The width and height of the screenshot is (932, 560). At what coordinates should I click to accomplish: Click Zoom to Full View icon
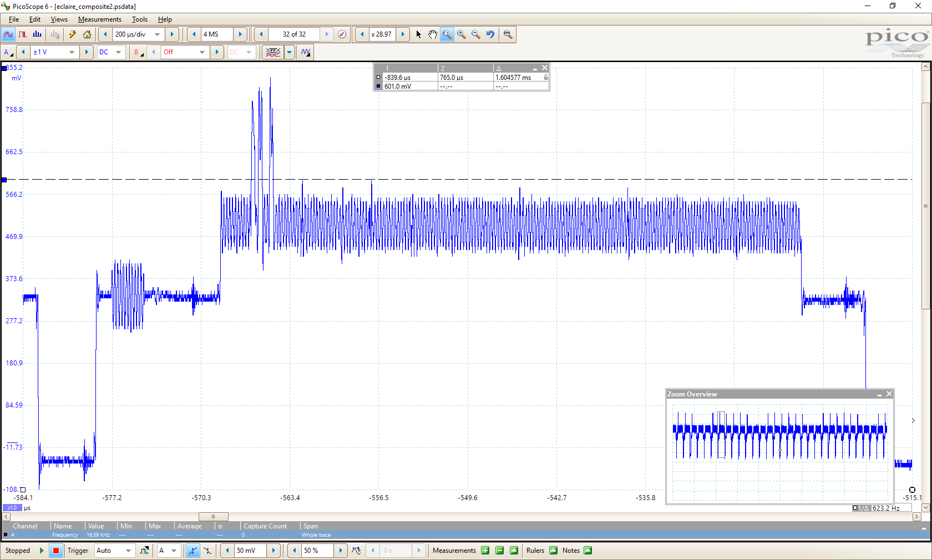click(508, 34)
